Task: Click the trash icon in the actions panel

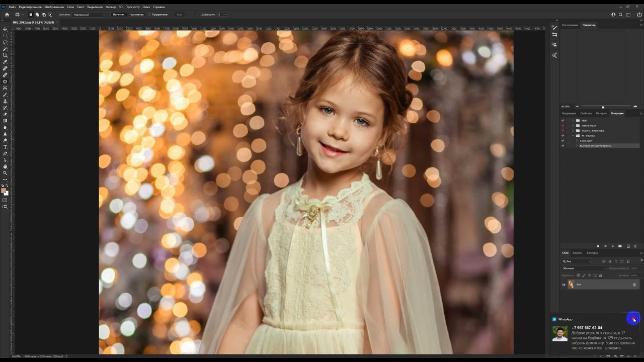Action: (x=635, y=246)
